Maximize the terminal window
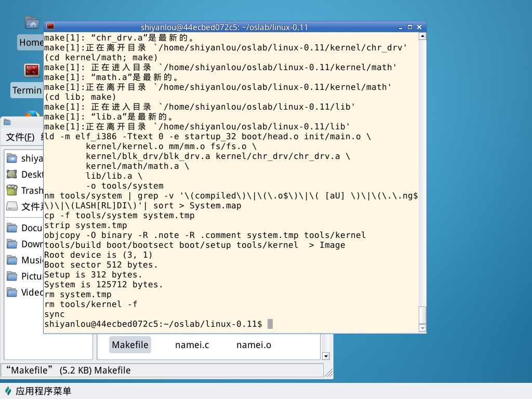This screenshot has width=532, height=399. pyautogui.click(x=410, y=27)
